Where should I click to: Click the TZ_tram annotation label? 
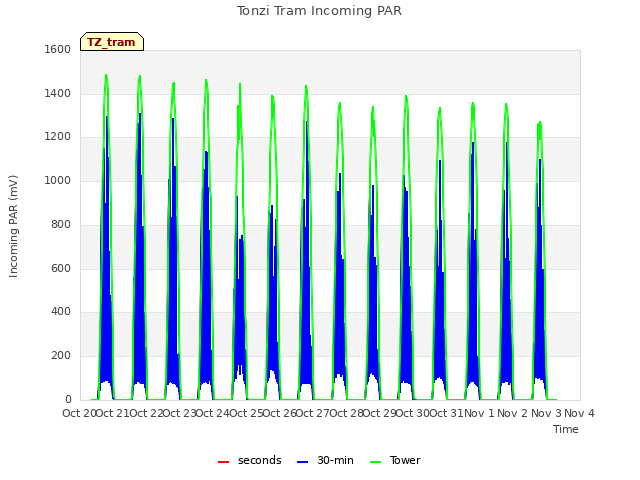[x=112, y=42]
